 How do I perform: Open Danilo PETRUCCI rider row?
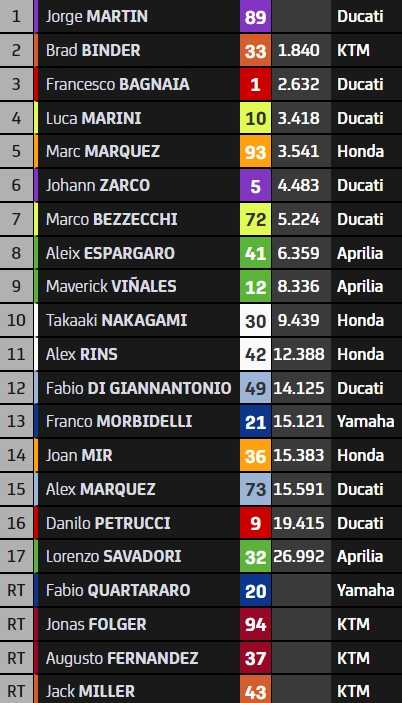pos(201,523)
